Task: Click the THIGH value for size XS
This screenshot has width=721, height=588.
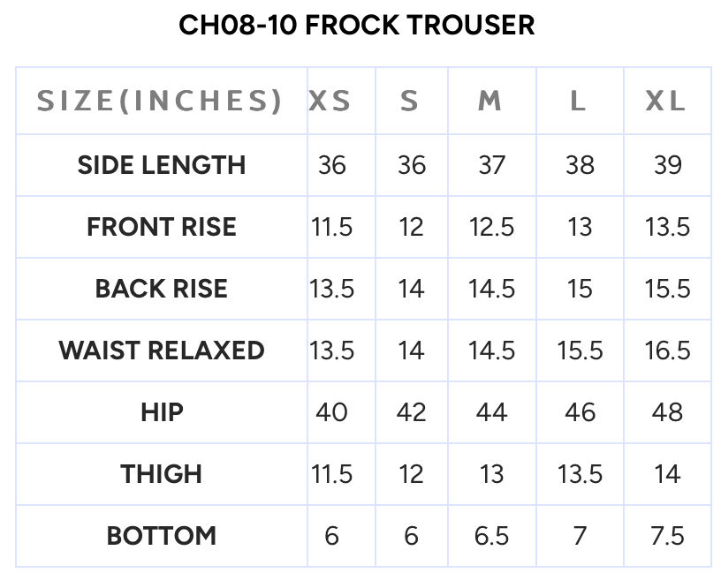Action: [332, 474]
